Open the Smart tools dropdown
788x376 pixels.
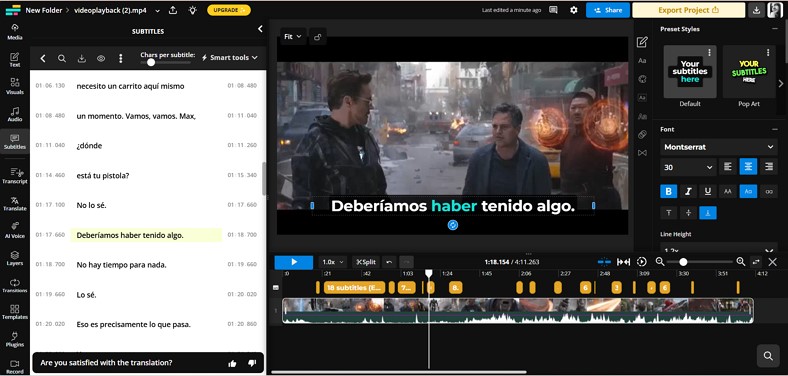[230, 58]
